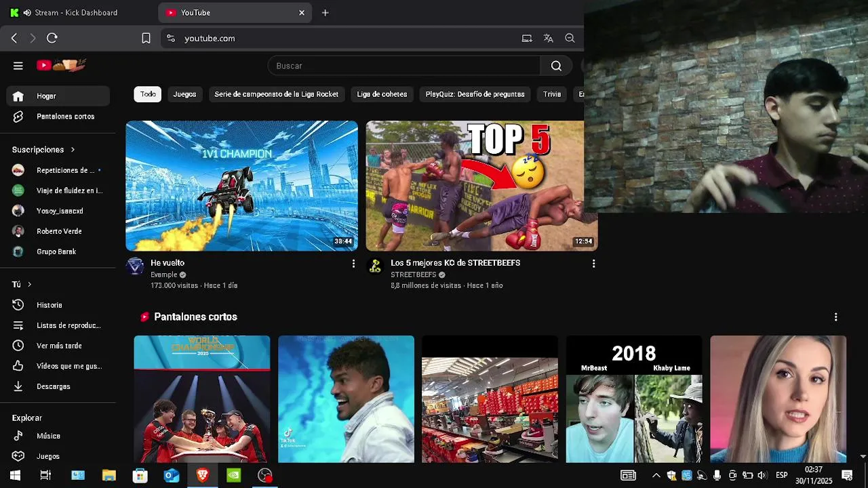The height and width of the screenshot is (488, 868).
Task: Open Música under Explorar
Action: click(58, 436)
